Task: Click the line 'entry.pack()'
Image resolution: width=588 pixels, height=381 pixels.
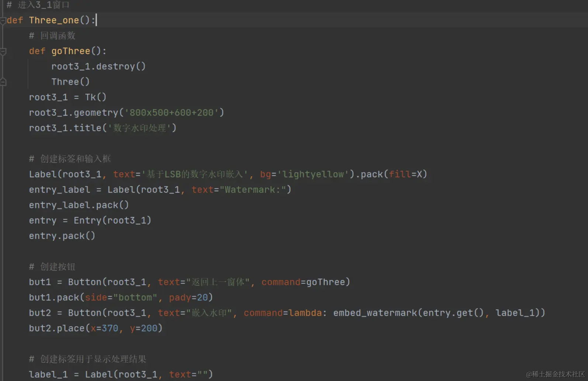Action: pyautogui.click(x=62, y=236)
